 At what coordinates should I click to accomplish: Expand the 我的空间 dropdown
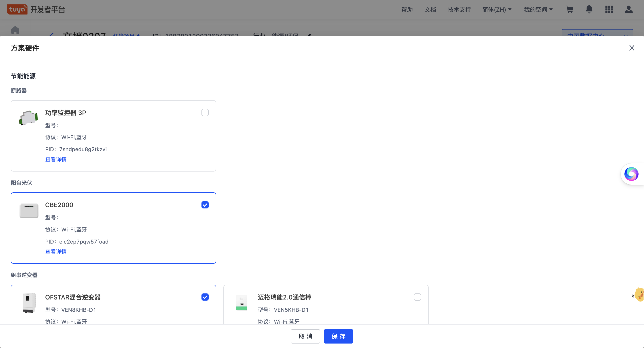click(538, 9)
